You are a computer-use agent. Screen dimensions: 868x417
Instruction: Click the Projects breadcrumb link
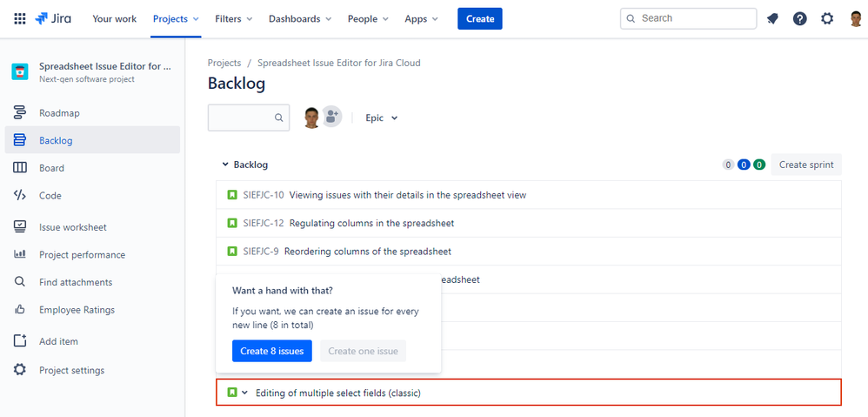(224, 64)
